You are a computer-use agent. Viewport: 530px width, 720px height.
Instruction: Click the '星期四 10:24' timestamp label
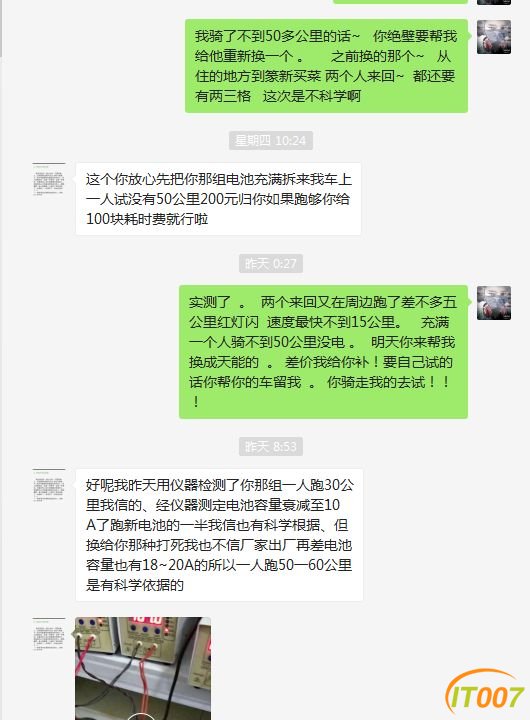coord(271,141)
